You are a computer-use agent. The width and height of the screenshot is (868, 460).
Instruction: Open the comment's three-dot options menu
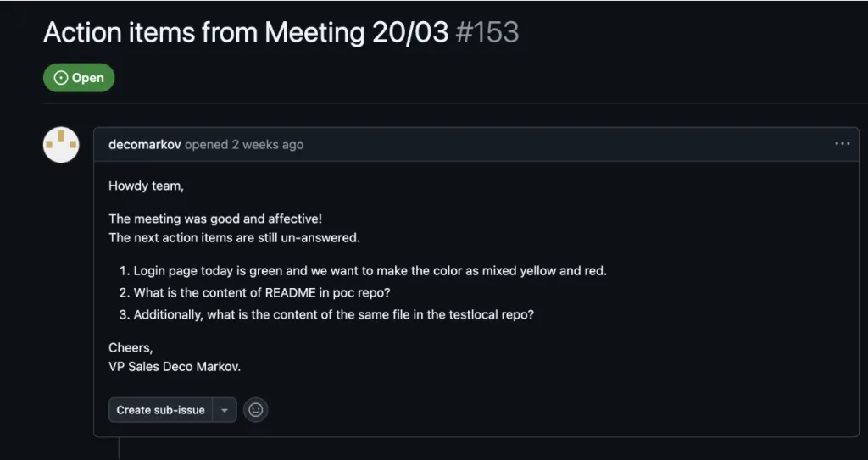[842, 144]
